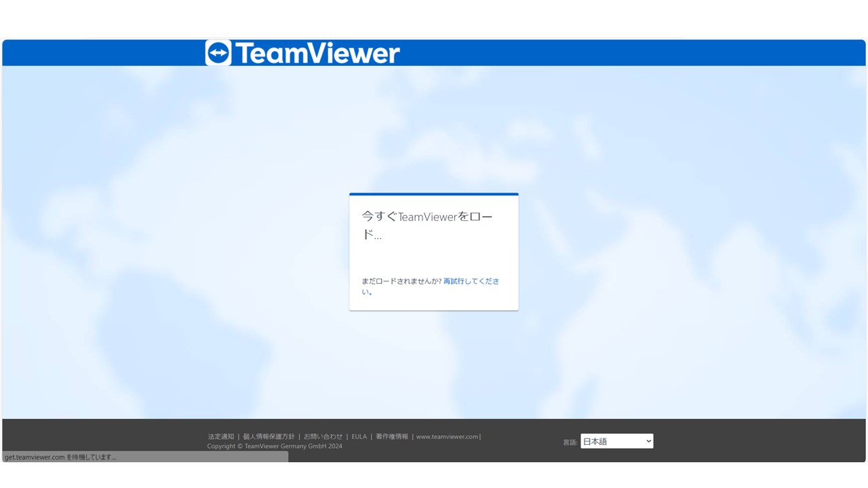Click the Copyright © TeamViewer Germany GmbH 2024 text
The height and width of the screenshot is (488, 868).
pos(275,446)
